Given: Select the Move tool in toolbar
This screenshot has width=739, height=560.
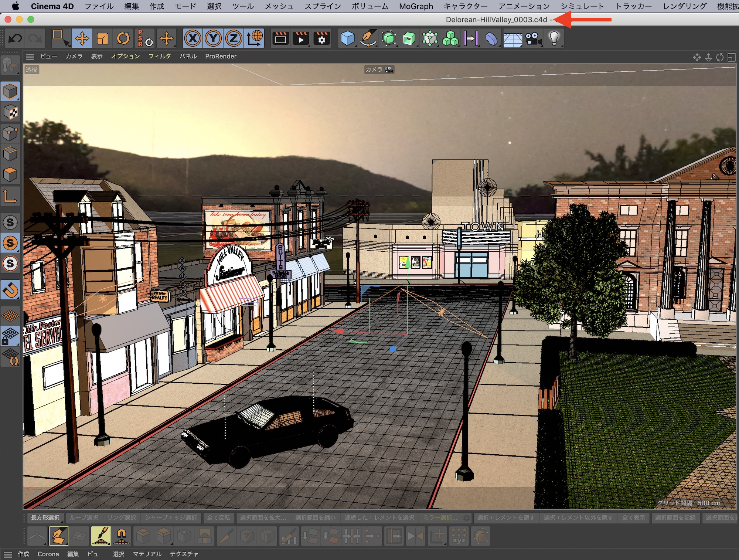Looking at the screenshot, I should 82,38.
